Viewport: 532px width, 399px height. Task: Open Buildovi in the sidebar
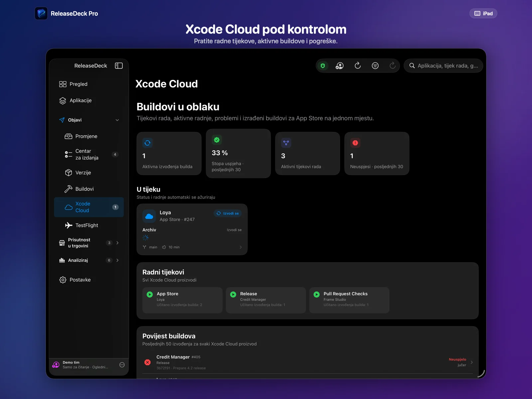click(x=89, y=189)
